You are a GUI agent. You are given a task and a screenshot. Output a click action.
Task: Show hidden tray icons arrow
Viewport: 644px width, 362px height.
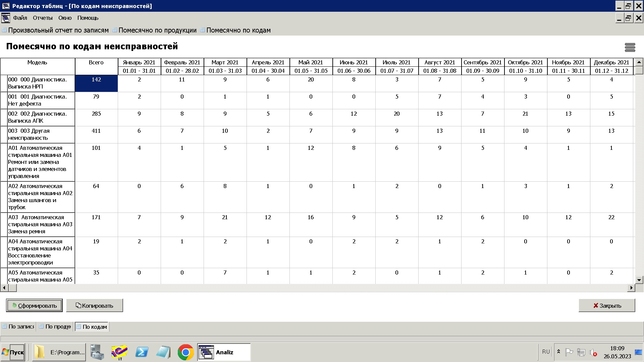(x=558, y=352)
